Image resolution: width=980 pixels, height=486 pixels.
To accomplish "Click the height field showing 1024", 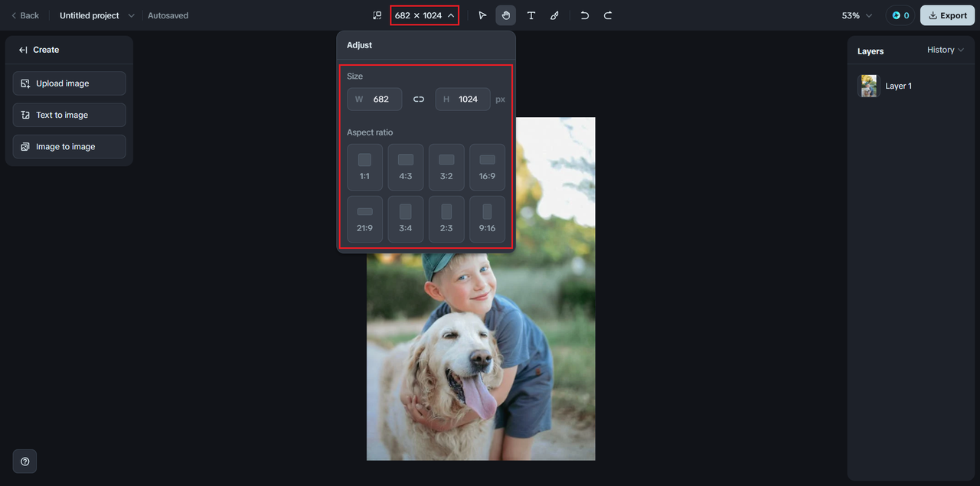I will pyautogui.click(x=463, y=99).
